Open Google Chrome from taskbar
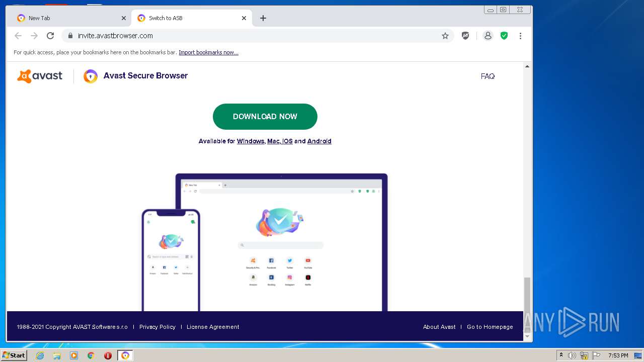Image resolution: width=644 pixels, height=362 pixels. tap(91, 355)
